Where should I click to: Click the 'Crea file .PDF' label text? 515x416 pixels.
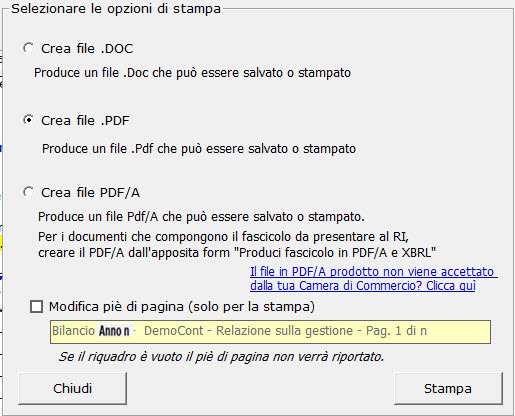click(x=85, y=121)
